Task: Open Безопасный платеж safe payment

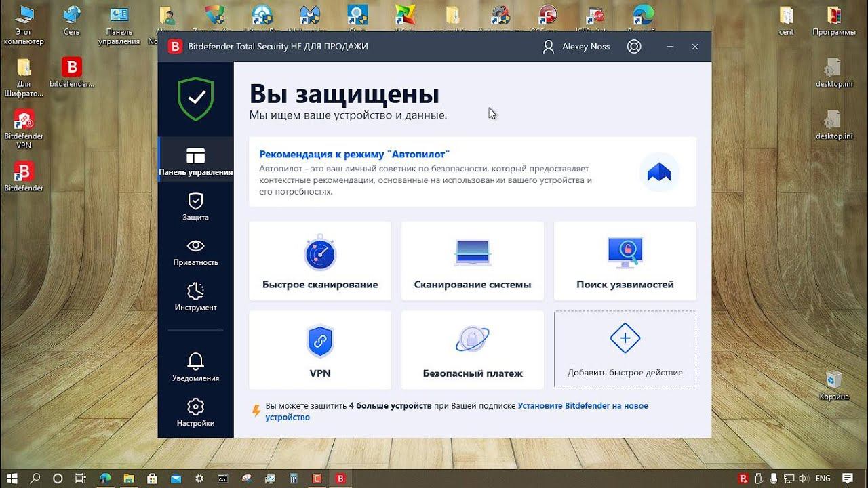Action: [x=473, y=350]
